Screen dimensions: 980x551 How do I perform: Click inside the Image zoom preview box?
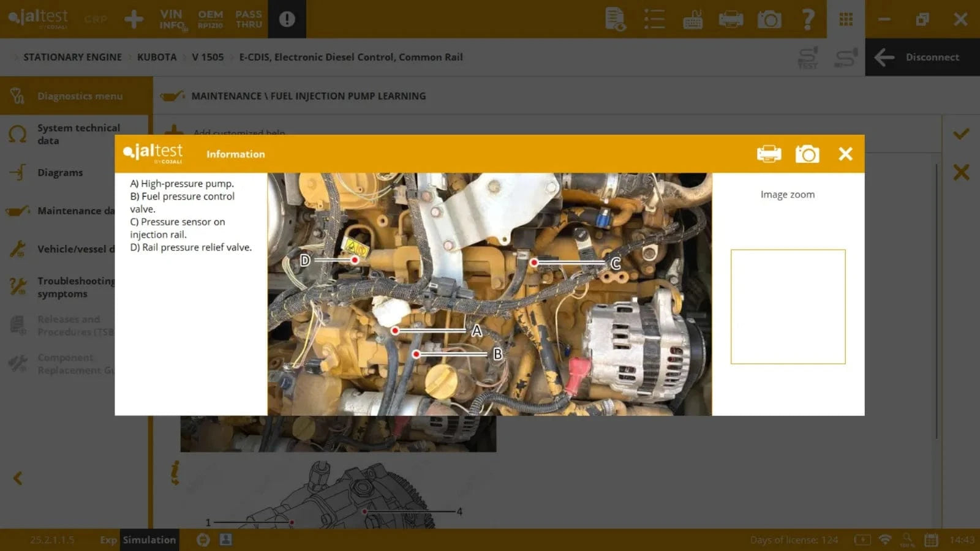788,305
